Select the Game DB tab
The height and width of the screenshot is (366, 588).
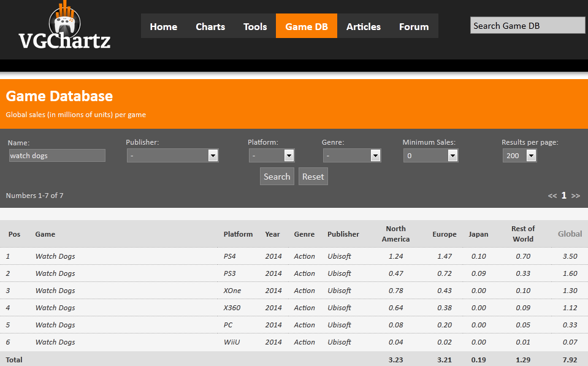tap(307, 26)
